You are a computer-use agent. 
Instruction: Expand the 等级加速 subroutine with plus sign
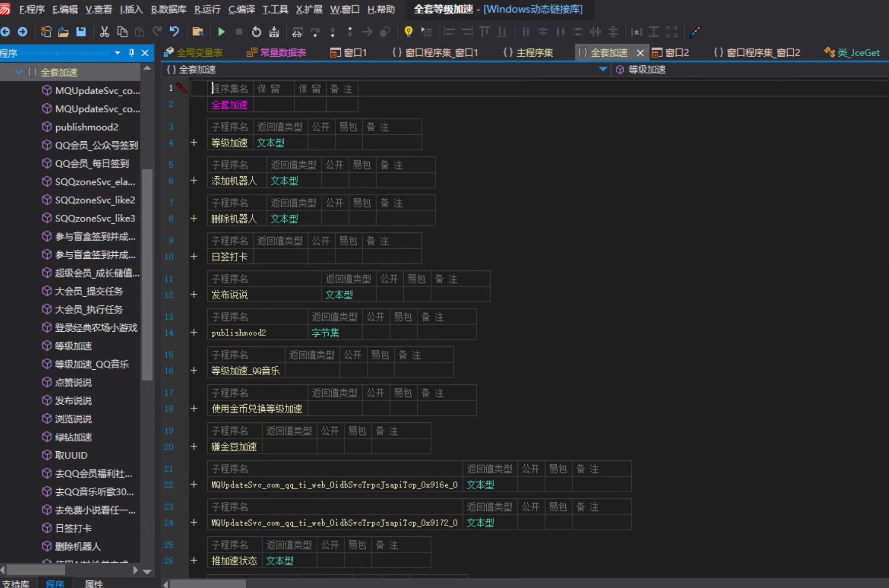(x=194, y=143)
